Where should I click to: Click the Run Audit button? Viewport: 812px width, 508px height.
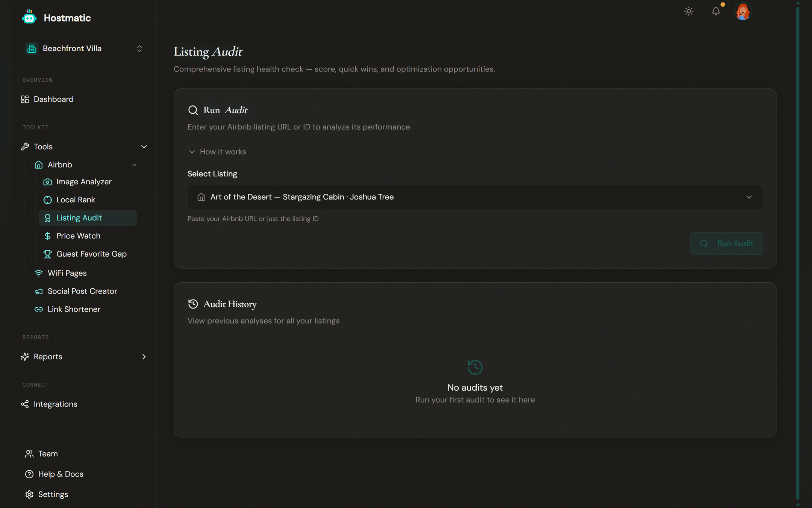coord(726,243)
